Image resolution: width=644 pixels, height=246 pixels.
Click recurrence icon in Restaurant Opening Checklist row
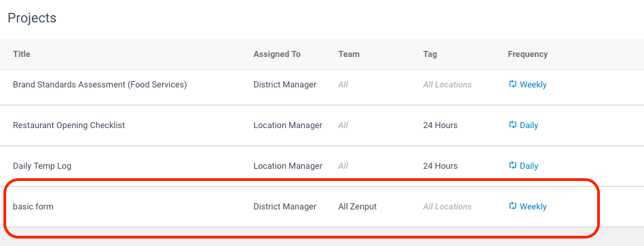pyautogui.click(x=512, y=125)
